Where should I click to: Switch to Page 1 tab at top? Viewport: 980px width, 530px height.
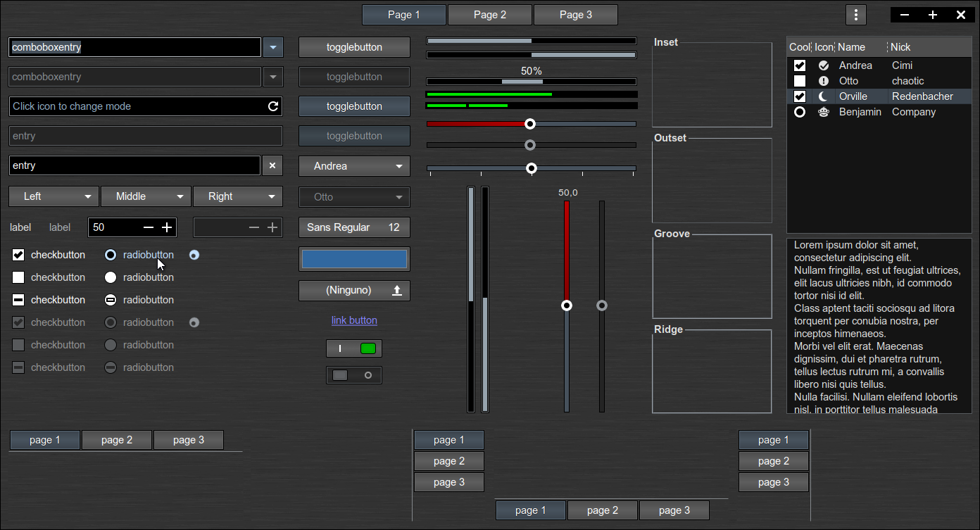(404, 15)
